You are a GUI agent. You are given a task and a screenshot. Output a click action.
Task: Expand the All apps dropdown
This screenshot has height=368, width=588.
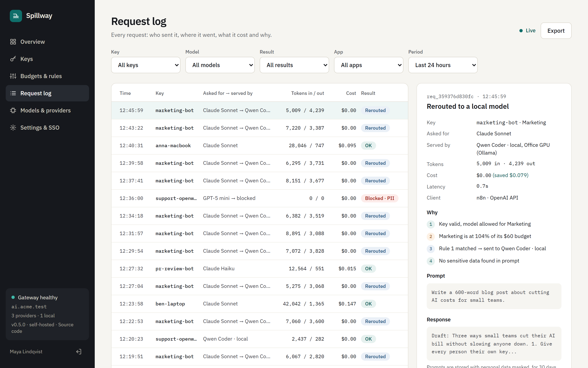(x=369, y=65)
